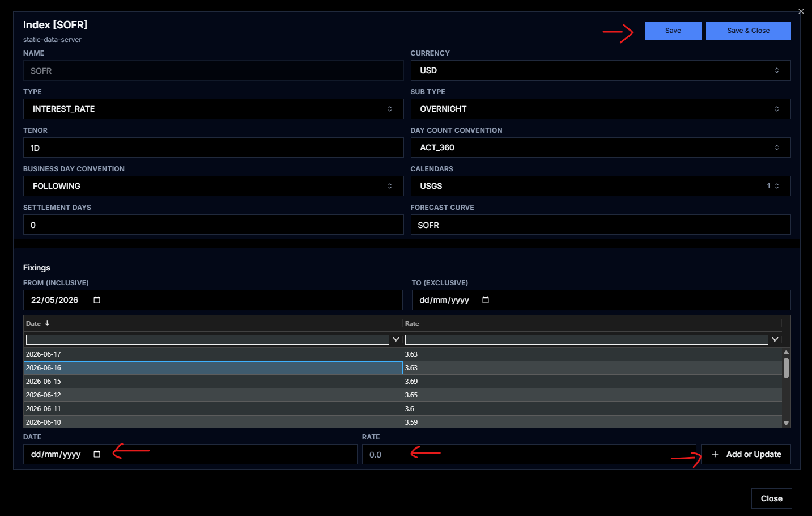Select the 2026-06-10 fixing row

click(403, 422)
